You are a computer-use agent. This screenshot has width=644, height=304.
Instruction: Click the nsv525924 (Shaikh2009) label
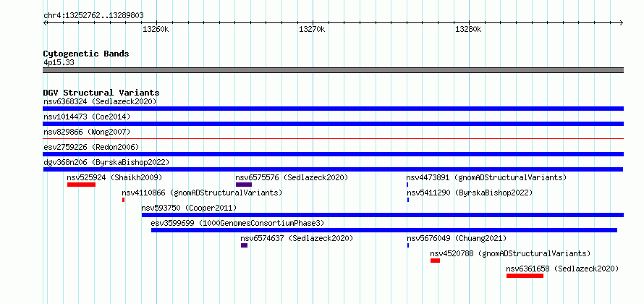tap(114, 177)
